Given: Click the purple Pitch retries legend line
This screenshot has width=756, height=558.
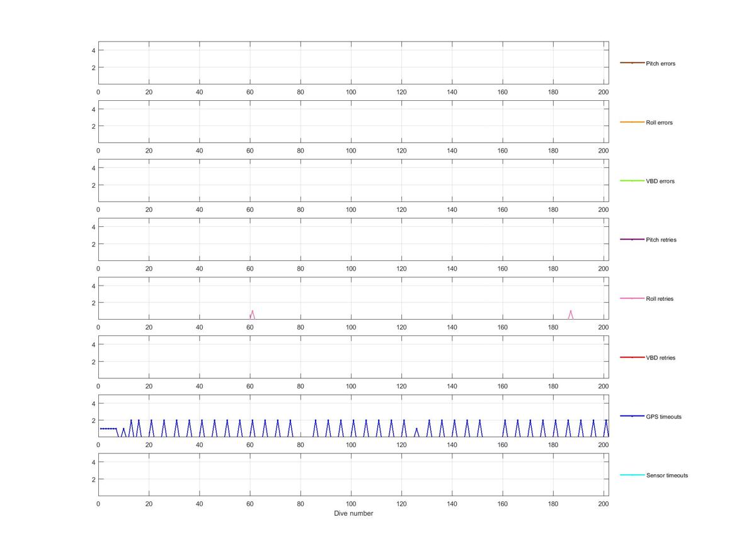Looking at the screenshot, I should point(632,240).
